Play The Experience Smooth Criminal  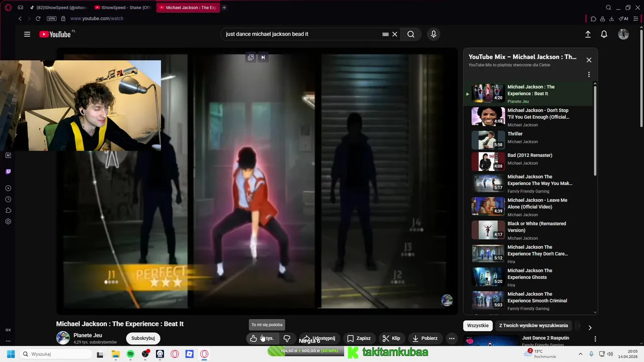(x=528, y=301)
